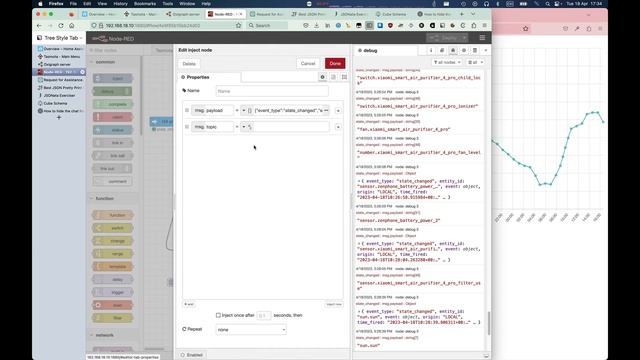Click the inject now button
The height and width of the screenshot is (360, 640).
tap(334, 304)
